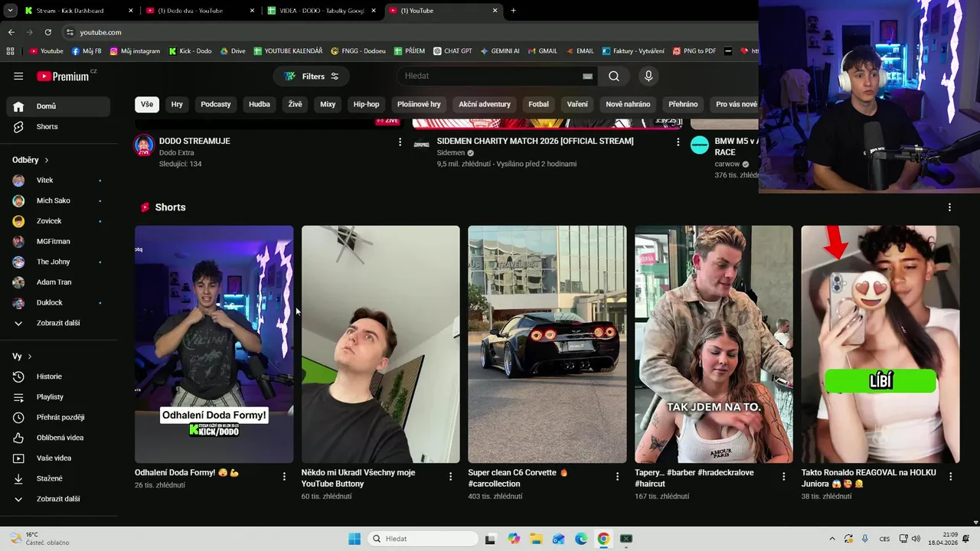This screenshot has width=980, height=551.
Task: Expand the Odběry section chevron
Action: tap(47, 160)
